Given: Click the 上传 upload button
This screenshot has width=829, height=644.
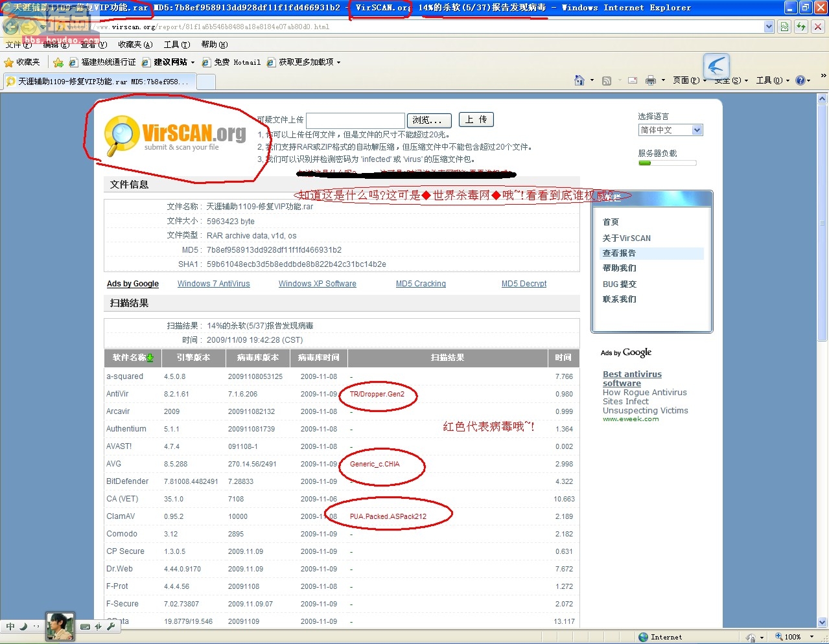Looking at the screenshot, I should pyautogui.click(x=476, y=119).
